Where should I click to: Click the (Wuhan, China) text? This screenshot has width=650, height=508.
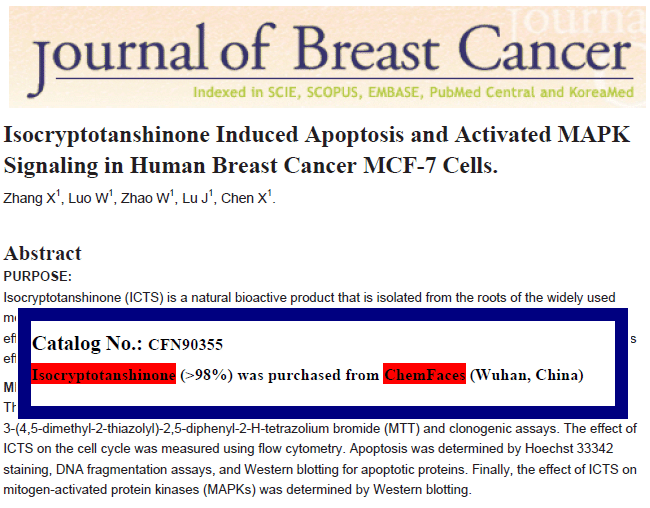click(x=527, y=375)
